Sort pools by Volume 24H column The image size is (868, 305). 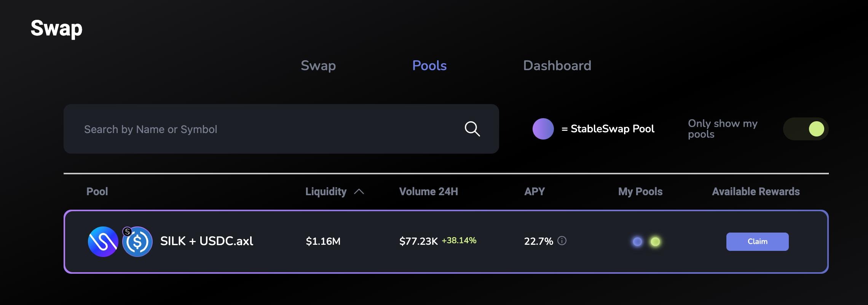click(x=428, y=191)
